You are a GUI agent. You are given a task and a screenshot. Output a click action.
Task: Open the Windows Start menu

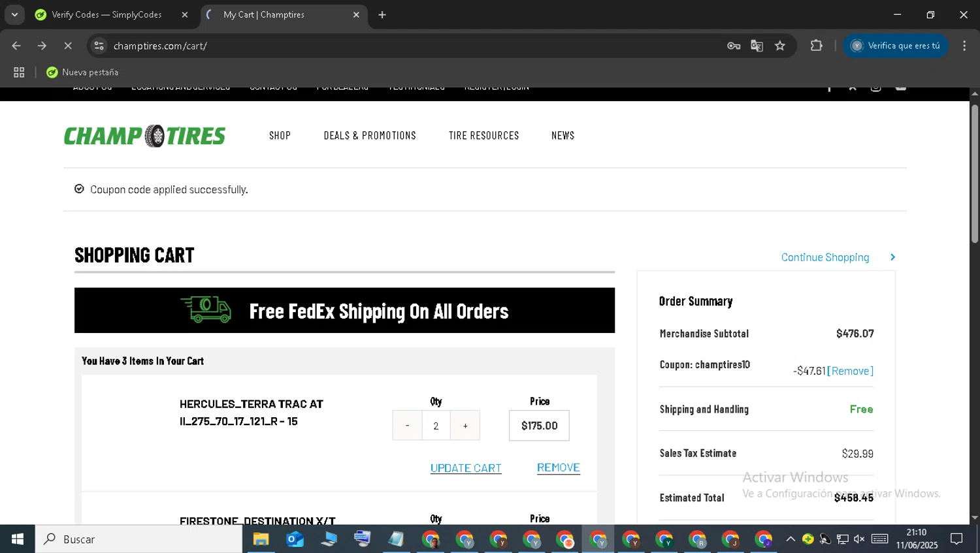pyautogui.click(x=18, y=539)
